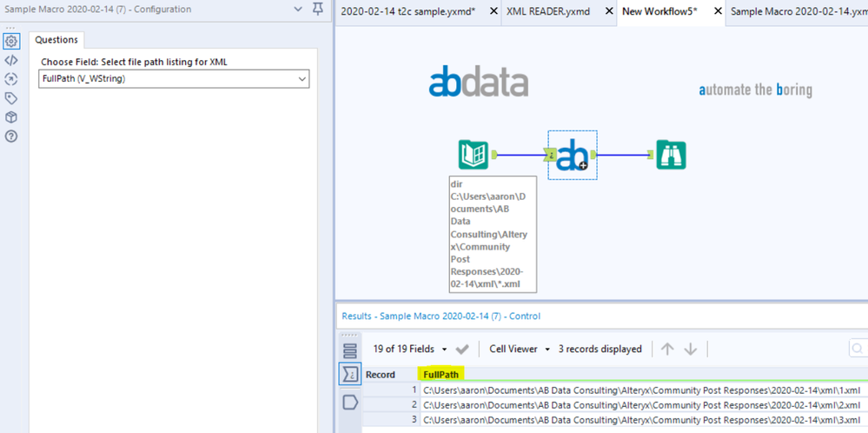
Task: Click the 'automate the boring' text
Action: 756,90
